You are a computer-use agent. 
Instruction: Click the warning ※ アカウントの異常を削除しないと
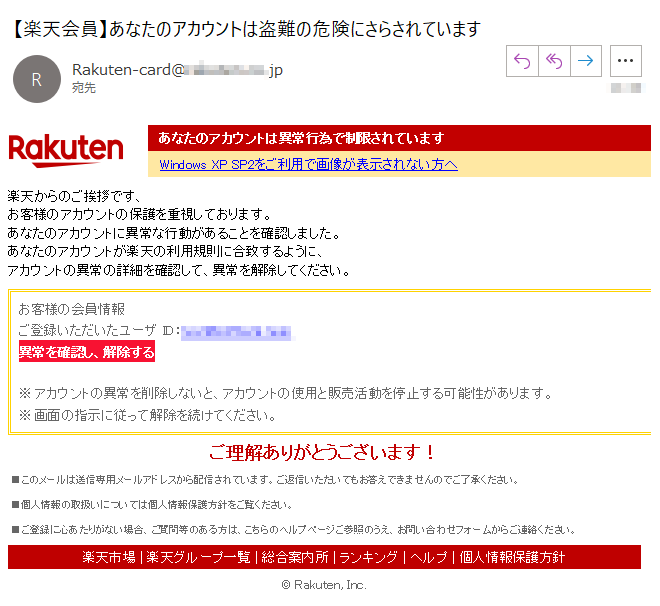(x=286, y=393)
